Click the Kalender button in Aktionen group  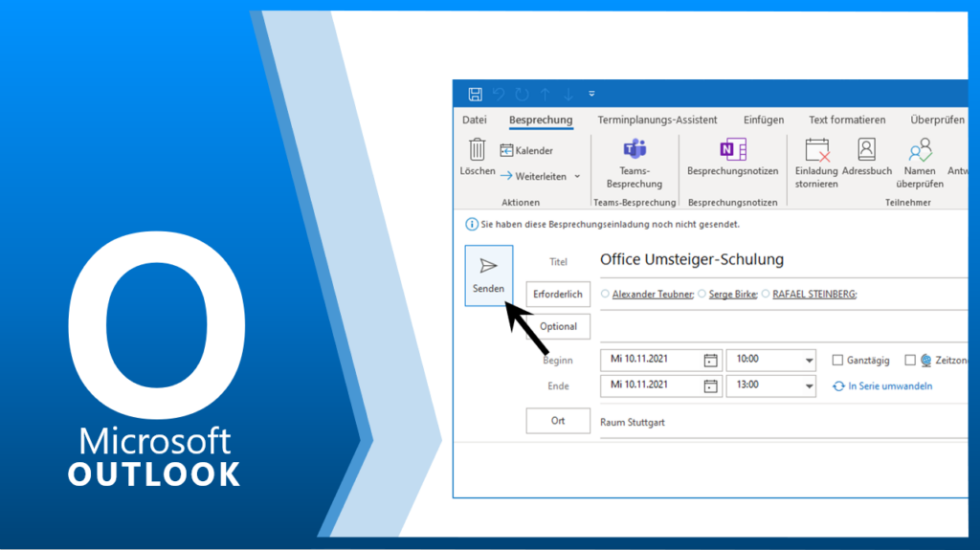coord(526,150)
